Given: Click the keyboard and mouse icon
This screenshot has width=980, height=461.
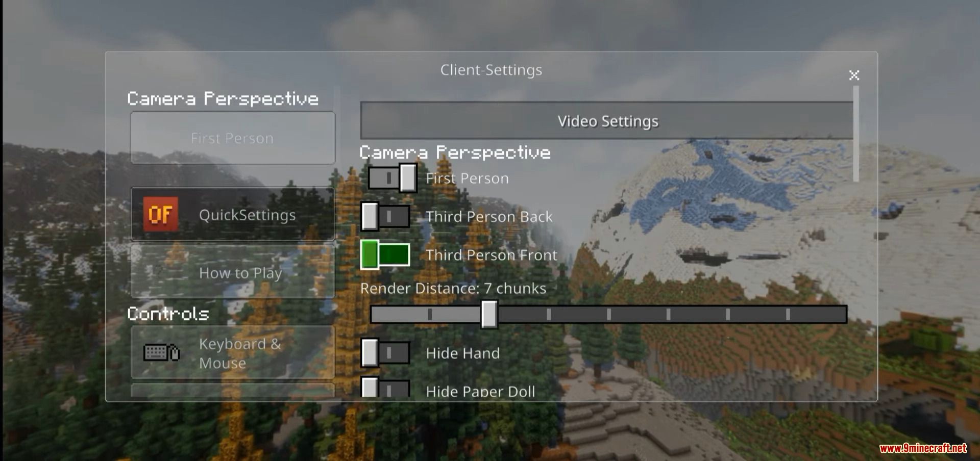Looking at the screenshot, I should pyautogui.click(x=161, y=352).
